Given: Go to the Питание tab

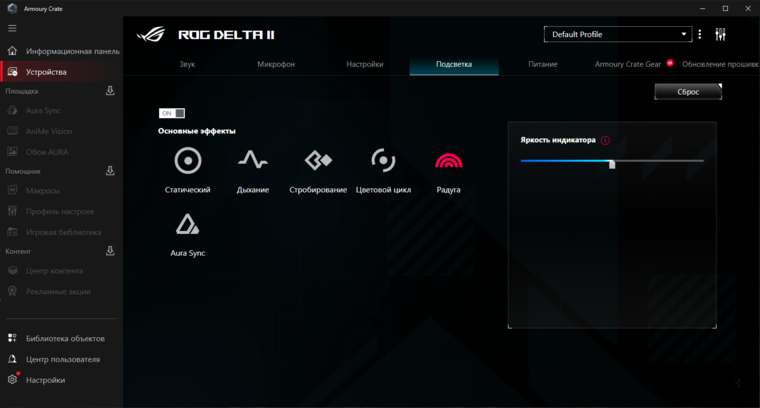Looking at the screenshot, I should [x=543, y=64].
